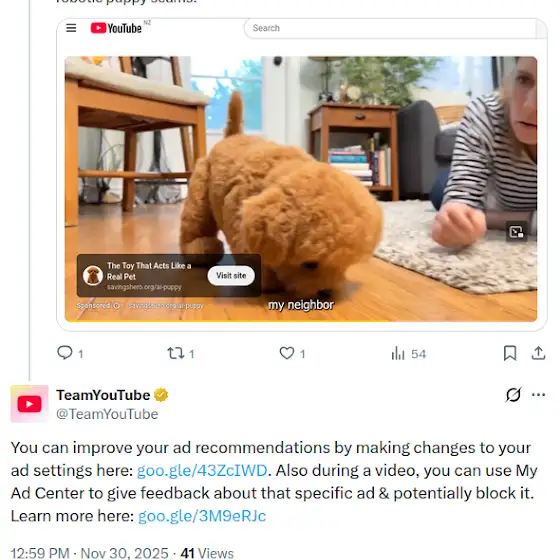This screenshot has width=560, height=560.
Task: Repost the tweet with the retweet icon
Action: tap(176, 353)
